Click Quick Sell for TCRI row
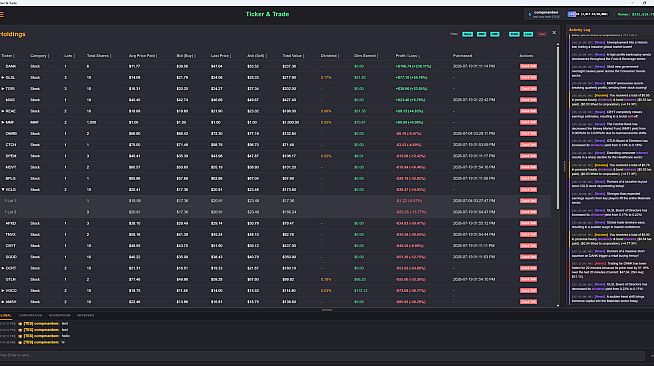 [528, 89]
